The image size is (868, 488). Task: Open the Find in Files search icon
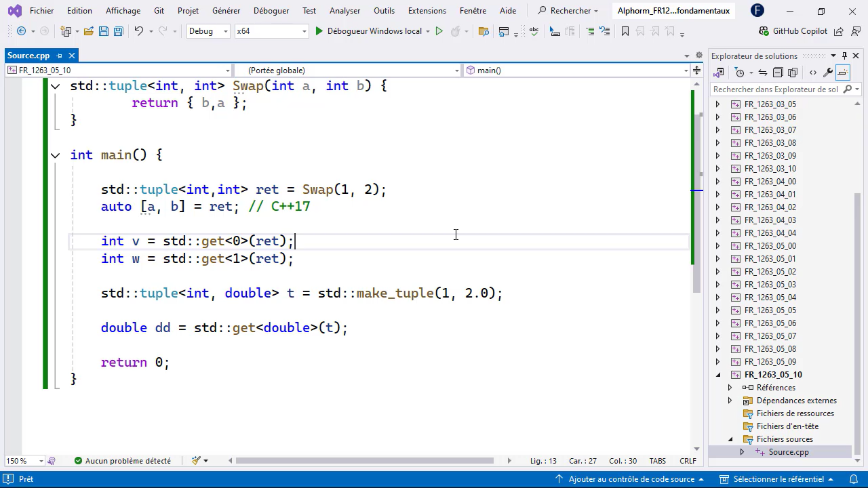(484, 31)
